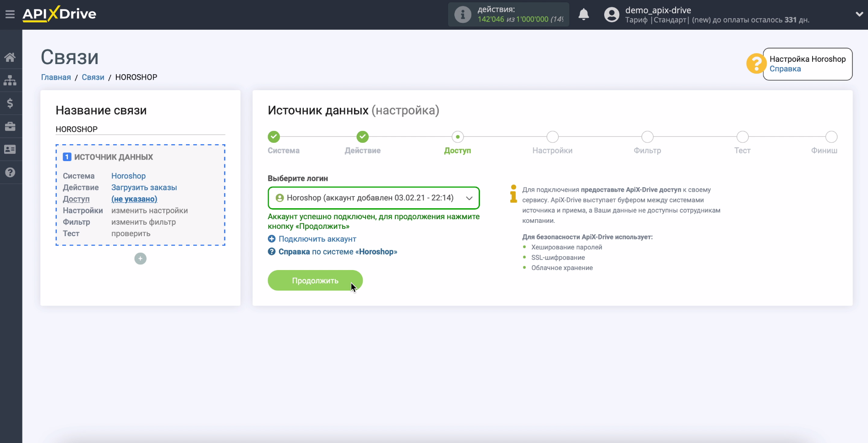Go to Главная breadcrumb
Image resolution: width=868 pixels, height=443 pixels.
pyautogui.click(x=56, y=77)
